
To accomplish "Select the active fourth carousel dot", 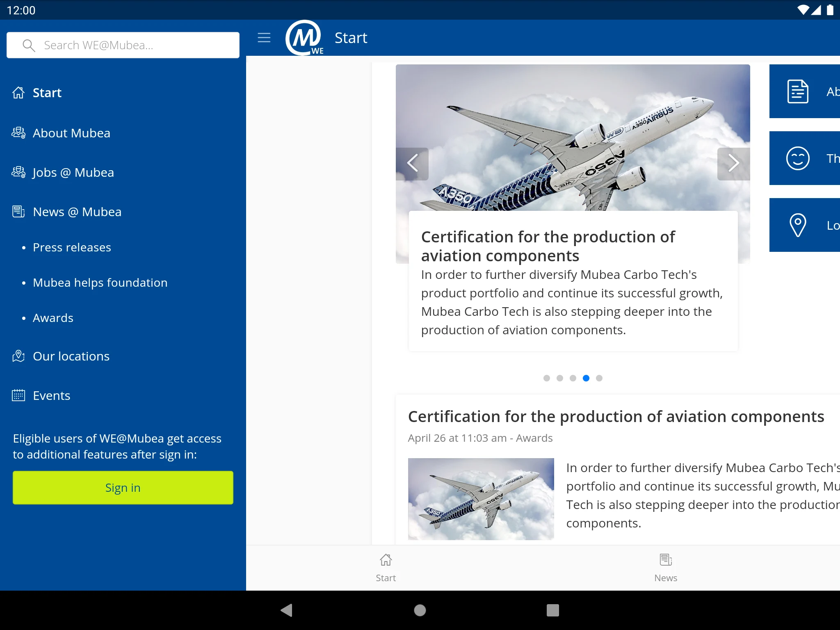I will click(586, 378).
